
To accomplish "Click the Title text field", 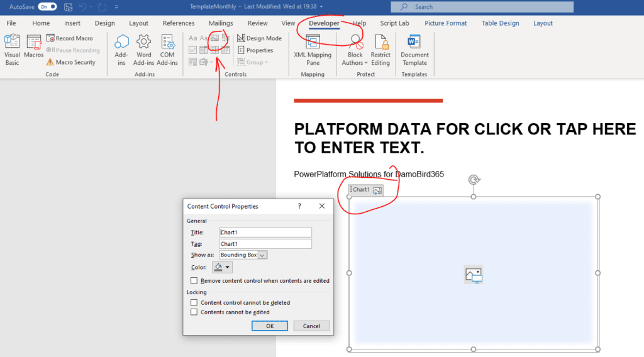I will tap(265, 233).
